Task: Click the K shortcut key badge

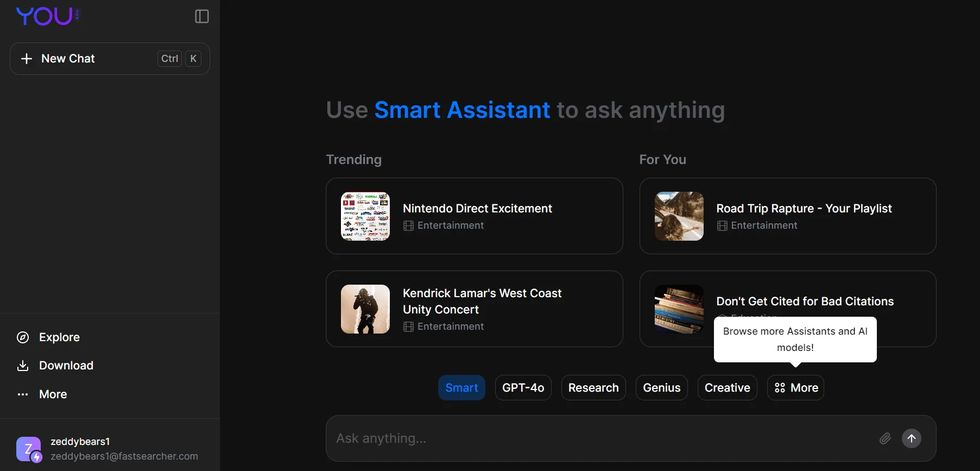Action: click(193, 59)
